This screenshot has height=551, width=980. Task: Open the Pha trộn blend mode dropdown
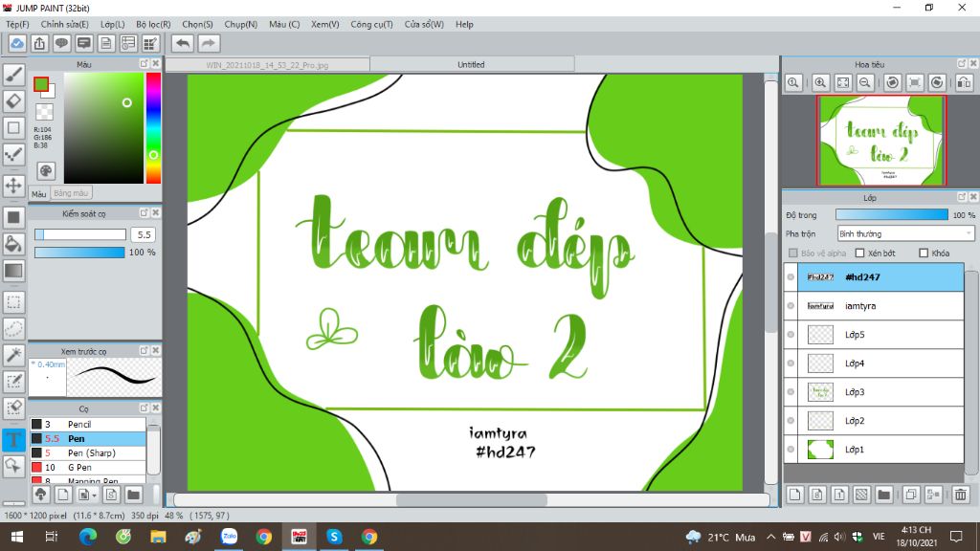point(905,233)
